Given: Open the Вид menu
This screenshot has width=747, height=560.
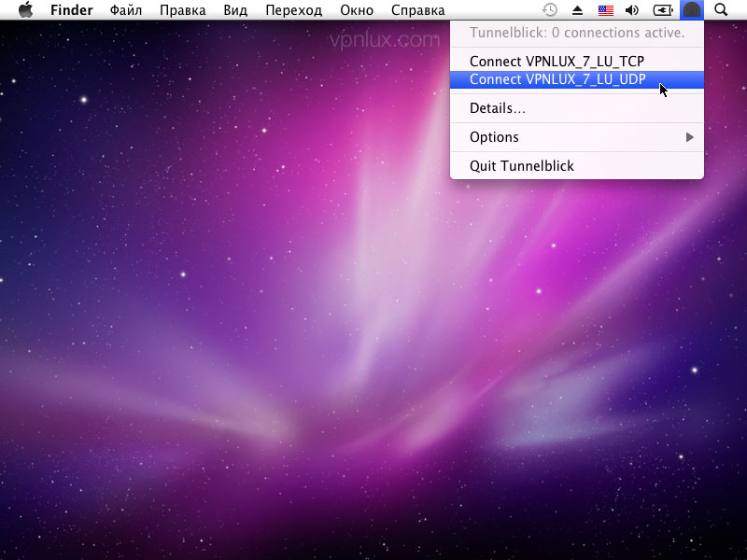Looking at the screenshot, I should [x=235, y=10].
